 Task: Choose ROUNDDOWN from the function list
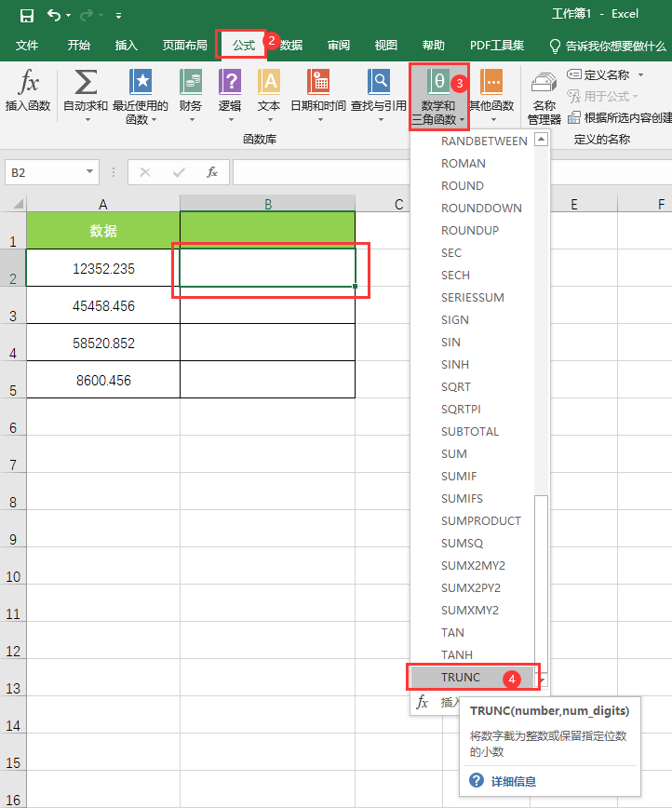(x=472, y=209)
